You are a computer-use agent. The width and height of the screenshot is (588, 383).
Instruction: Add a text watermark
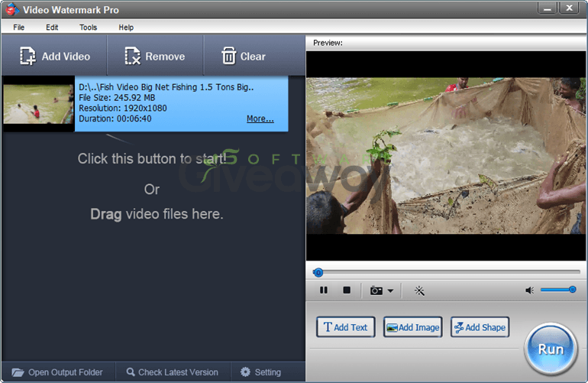pos(345,327)
